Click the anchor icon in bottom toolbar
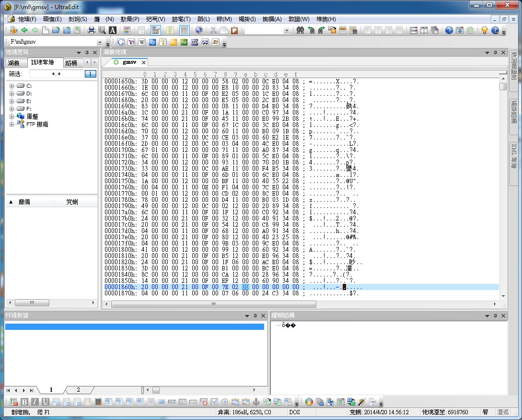 click(x=256, y=402)
